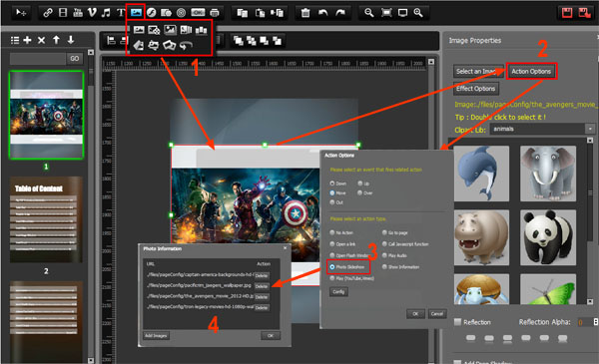Image resolution: width=599 pixels, height=364 pixels.
Task: Select the Over event radio button
Action: tap(359, 193)
